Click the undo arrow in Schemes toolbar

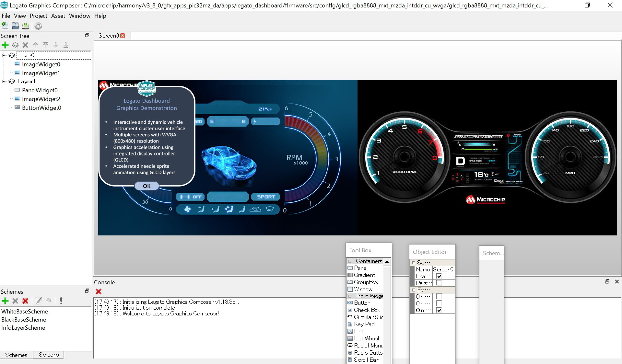[x=48, y=301]
